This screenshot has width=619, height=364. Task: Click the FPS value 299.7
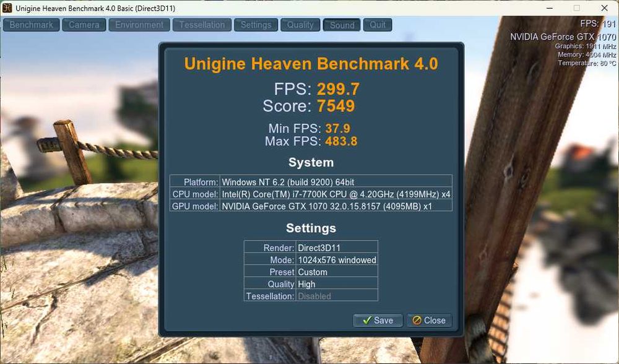point(338,89)
